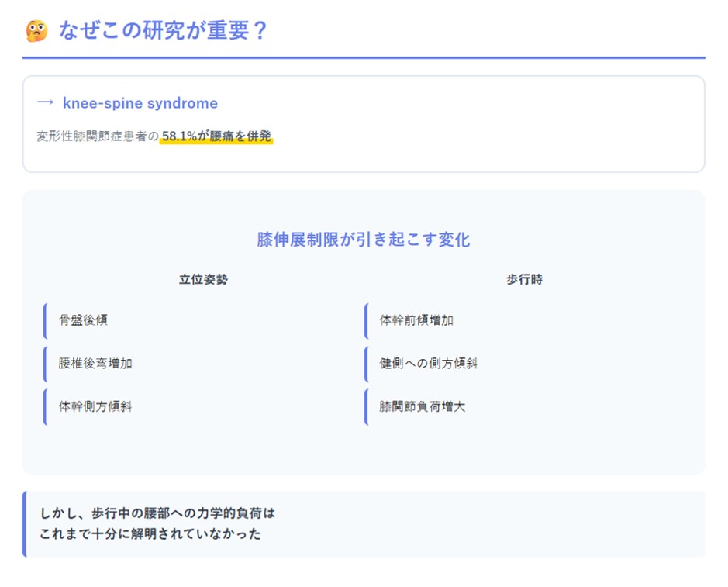Select the heading 膝伸展制限が引き起こす変化
This screenshot has height=587, width=728.
363,239
